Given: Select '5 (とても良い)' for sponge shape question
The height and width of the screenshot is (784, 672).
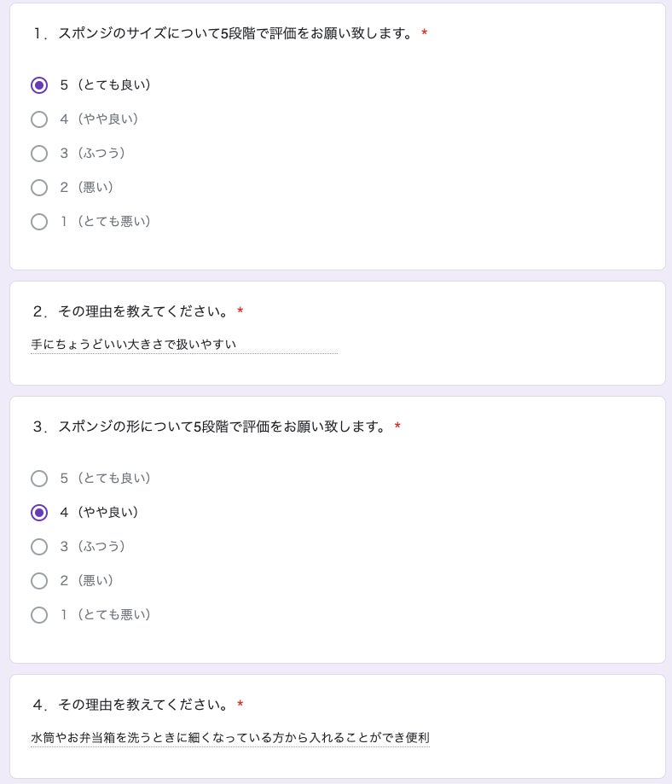Looking at the screenshot, I should click(x=39, y=479).
